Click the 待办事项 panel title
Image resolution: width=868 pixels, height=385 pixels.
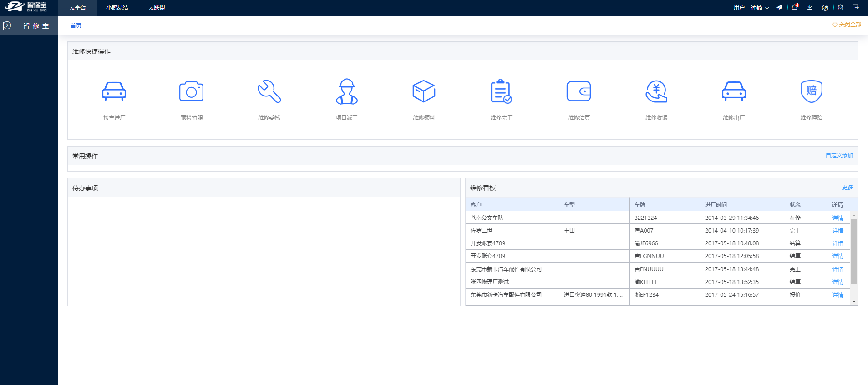tap(85, 188)
